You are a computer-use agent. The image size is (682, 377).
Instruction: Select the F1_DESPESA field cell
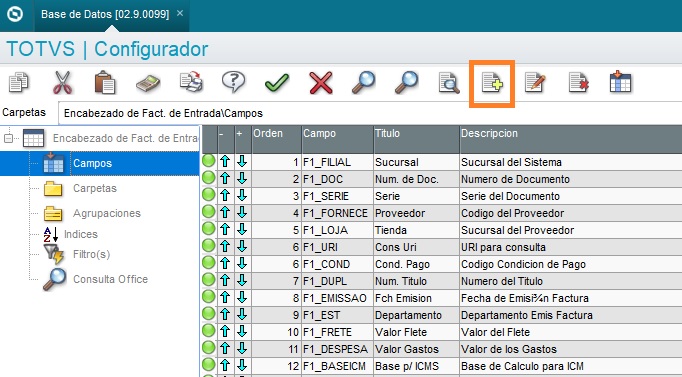coord(338,349)
